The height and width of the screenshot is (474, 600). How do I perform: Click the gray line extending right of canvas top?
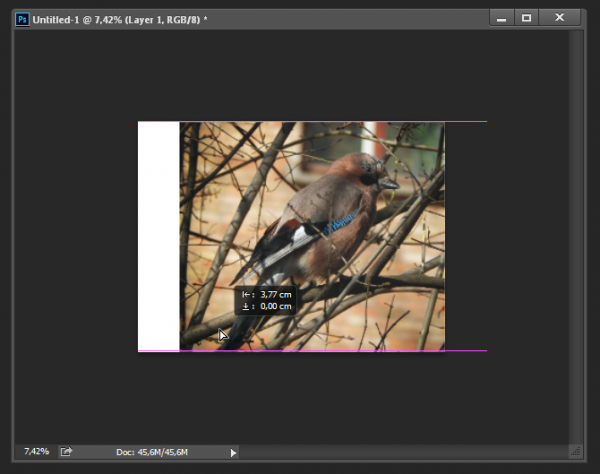465,122
